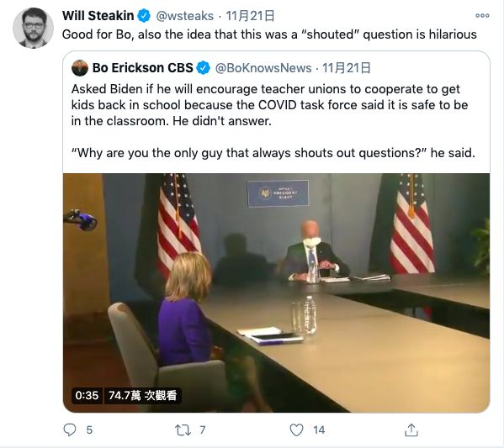Click Will Steakin's verified badge
504x448 pixels.
pyautogui.click(x=144, y=16)
